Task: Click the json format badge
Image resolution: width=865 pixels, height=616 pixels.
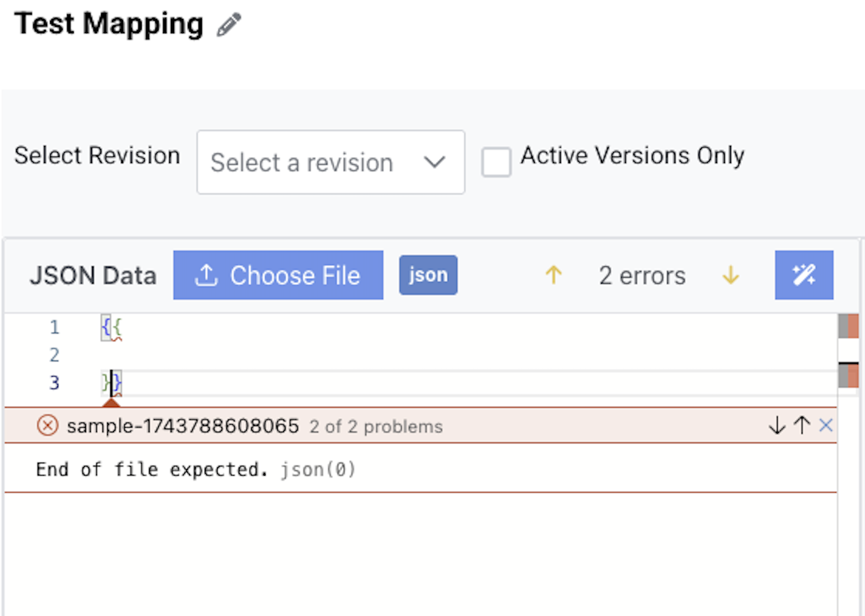Action: [x=428, y=275]
